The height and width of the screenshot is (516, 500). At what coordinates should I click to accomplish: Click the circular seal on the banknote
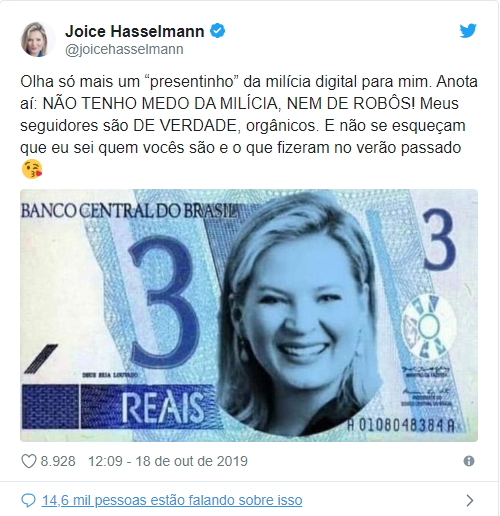pyautogui.click(x=428, y=326)
